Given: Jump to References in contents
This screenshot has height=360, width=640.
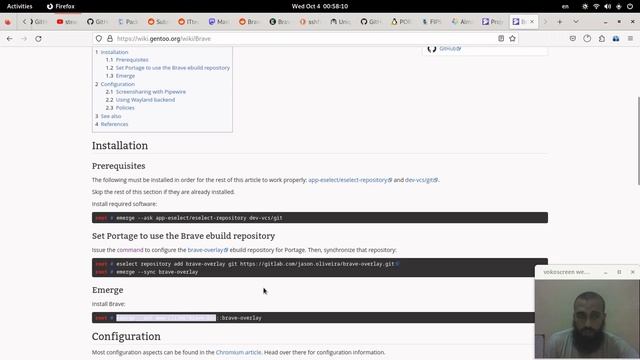Looking at the screenshot, I should point(114,124).
